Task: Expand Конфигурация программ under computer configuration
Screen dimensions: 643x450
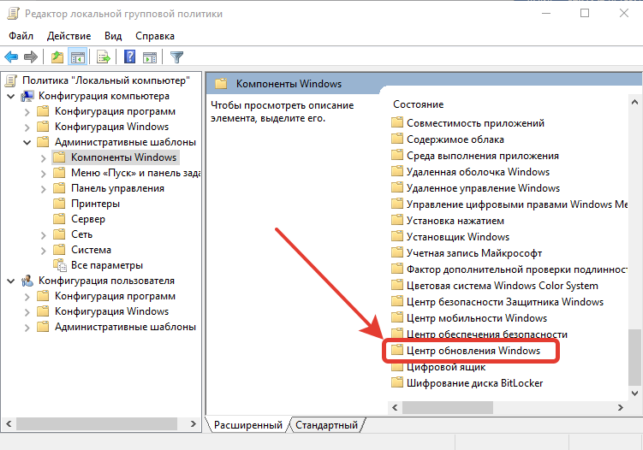Action: pos(27,112)
